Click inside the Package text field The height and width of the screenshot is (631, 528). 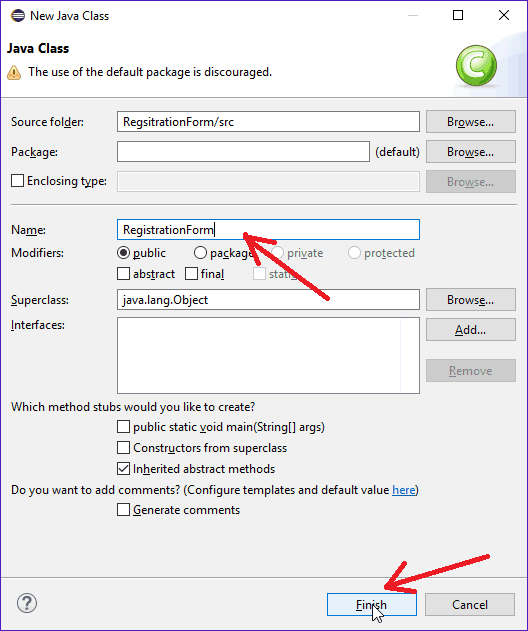[x=243, y=151]
